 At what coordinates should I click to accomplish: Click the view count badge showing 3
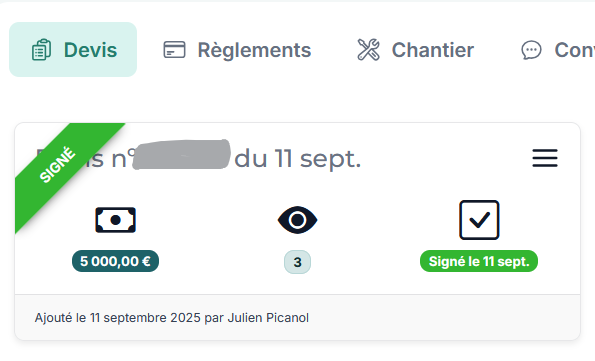tap(298, 262)
